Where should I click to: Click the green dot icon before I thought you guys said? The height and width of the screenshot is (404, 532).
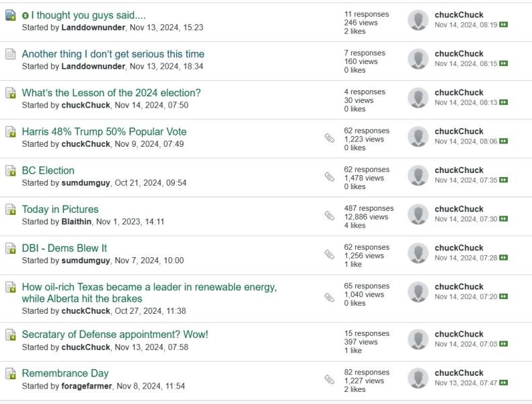coord(26,15)
